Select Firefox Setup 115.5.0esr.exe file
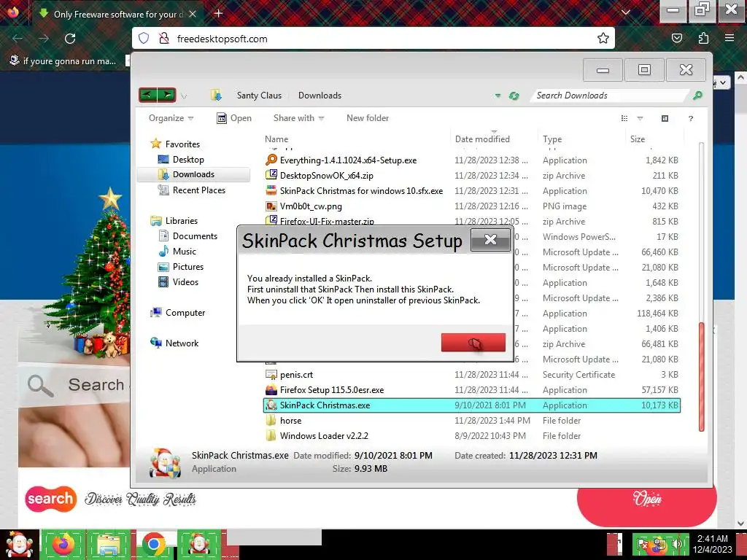This screenshot has height=560, width=747. pos(325,389)
